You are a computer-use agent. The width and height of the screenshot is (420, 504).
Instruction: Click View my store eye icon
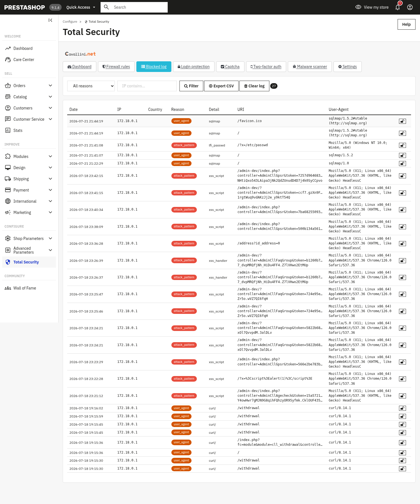point(358,7)
